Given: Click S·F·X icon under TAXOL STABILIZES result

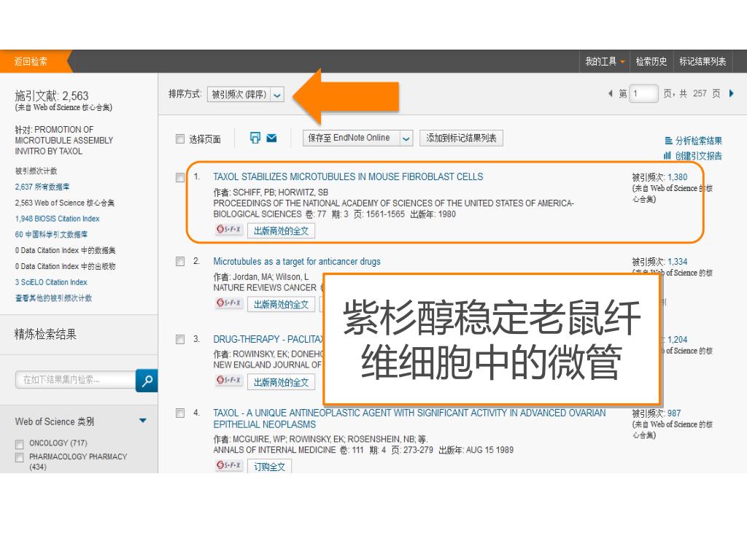Looking at the screenshot, I should pos(228,230).
